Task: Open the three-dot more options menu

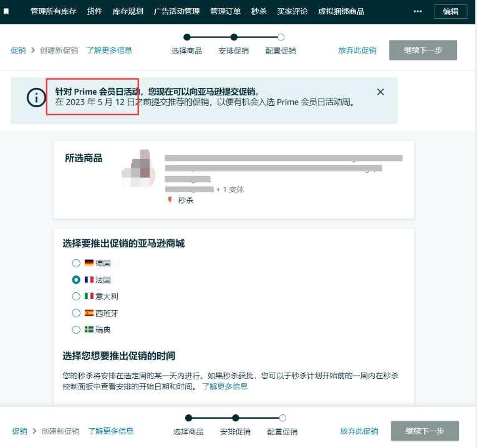Action: tap(418, 11)
